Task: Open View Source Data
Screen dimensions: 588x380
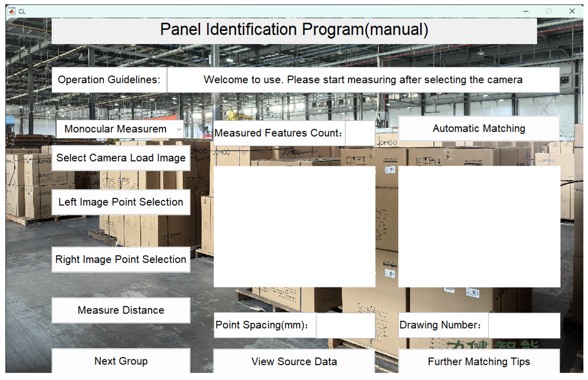Action: click(x=294, y=361)
